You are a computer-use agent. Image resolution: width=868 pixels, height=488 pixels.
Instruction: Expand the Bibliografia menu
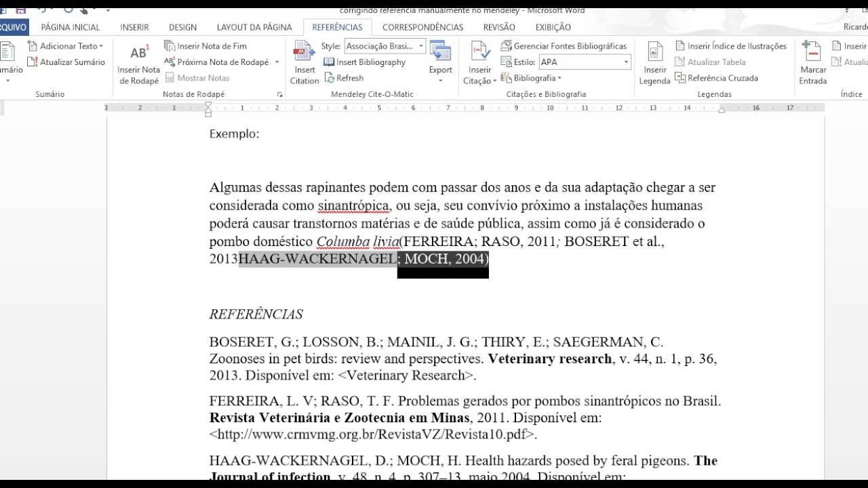click(x=531, y=78)
